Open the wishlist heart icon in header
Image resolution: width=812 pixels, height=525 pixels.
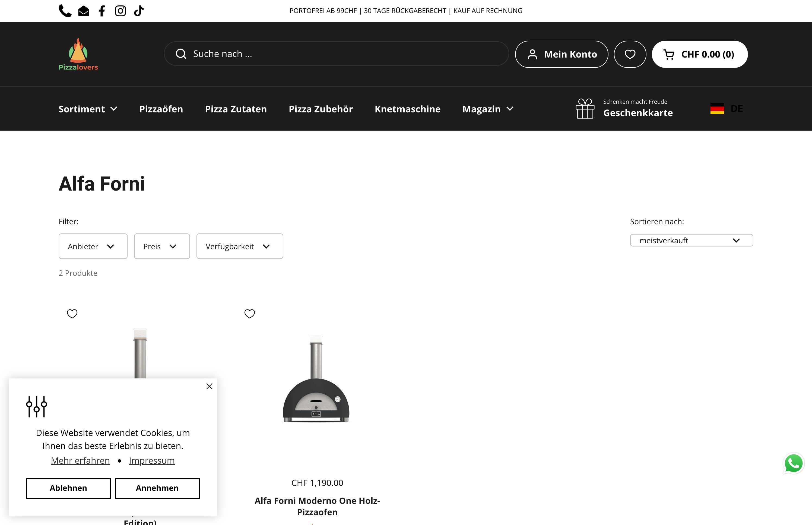pyautogui.click(x=630, y=54)
